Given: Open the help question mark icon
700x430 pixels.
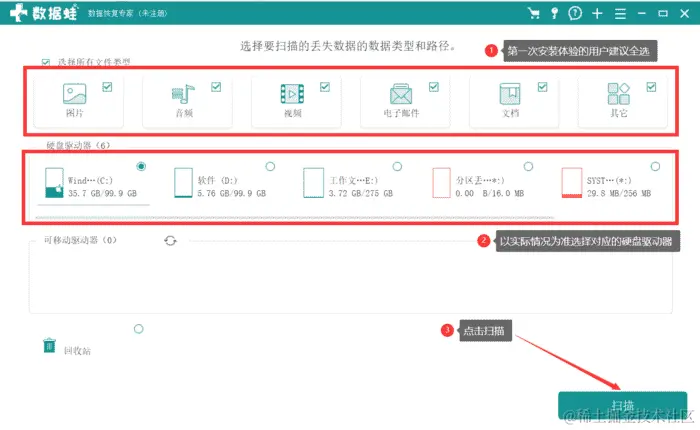Looking at the screenshot, I should 575,13.
